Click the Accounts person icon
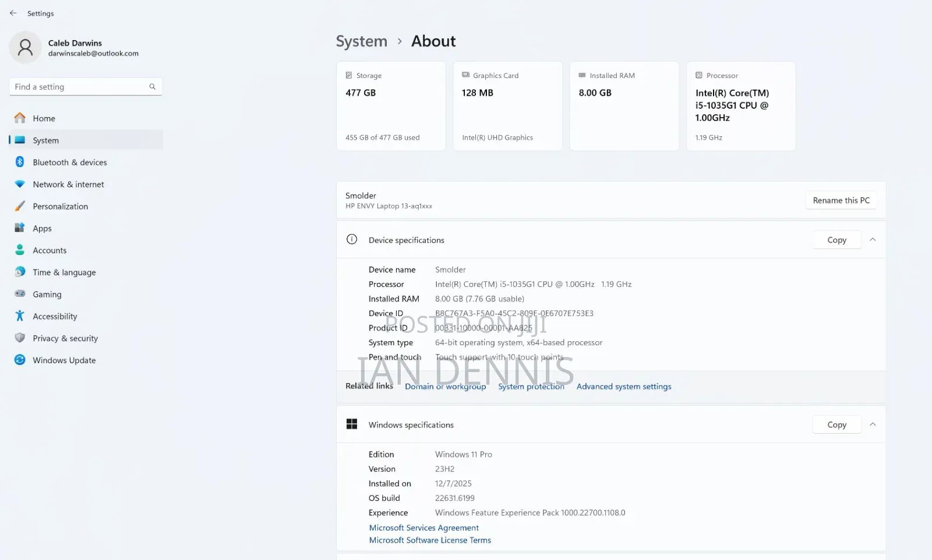 tap(20, 250)
